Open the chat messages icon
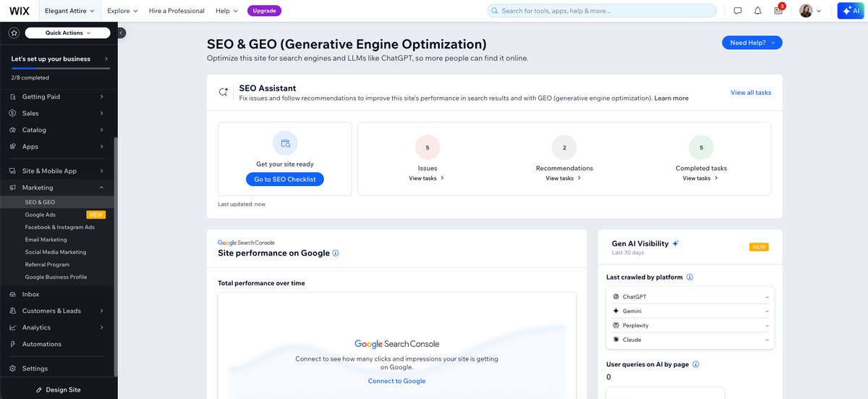Image resolution: width=868 pixels, height=399 pixels. (x=738, y=11)
